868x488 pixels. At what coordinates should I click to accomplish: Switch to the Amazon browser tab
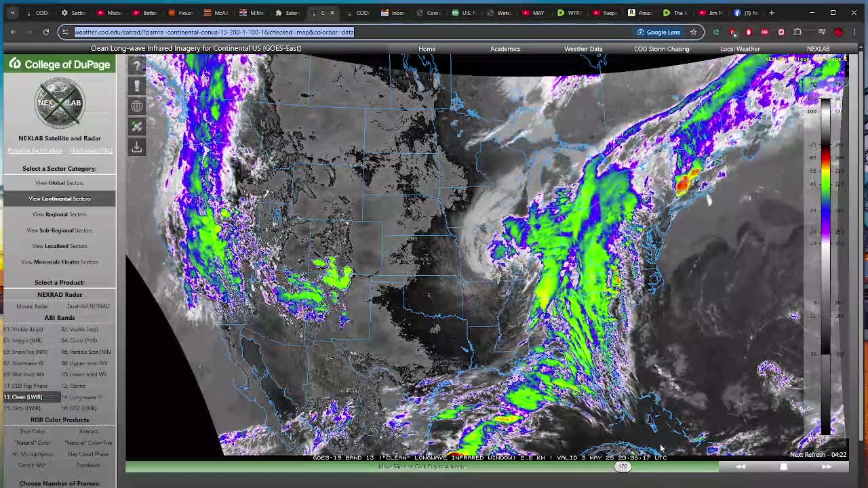(x=640, y=12)
